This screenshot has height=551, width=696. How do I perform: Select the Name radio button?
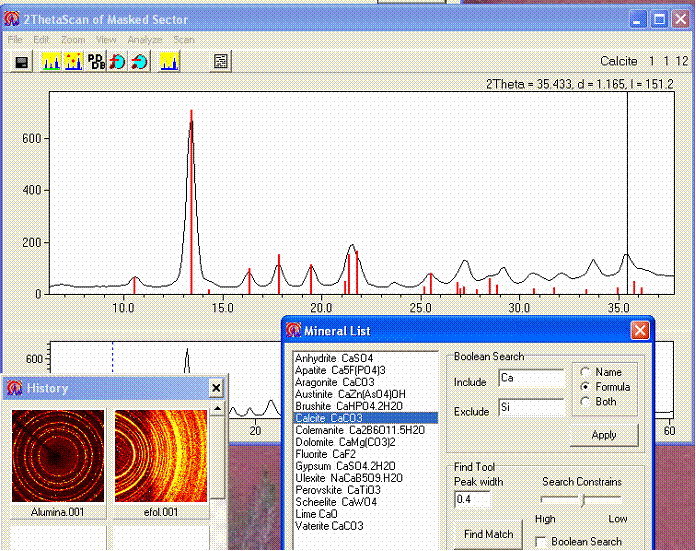point(586,372)
